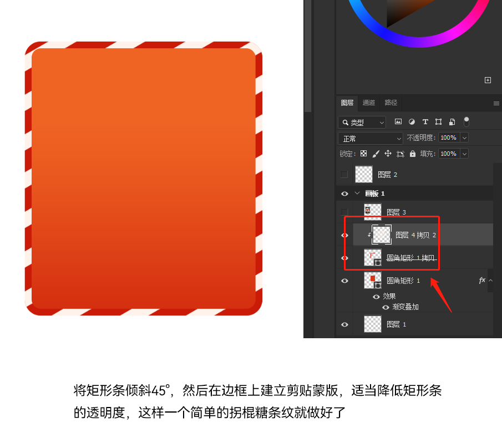Hide the 圆角矩形 1 layer

[344, 281]
